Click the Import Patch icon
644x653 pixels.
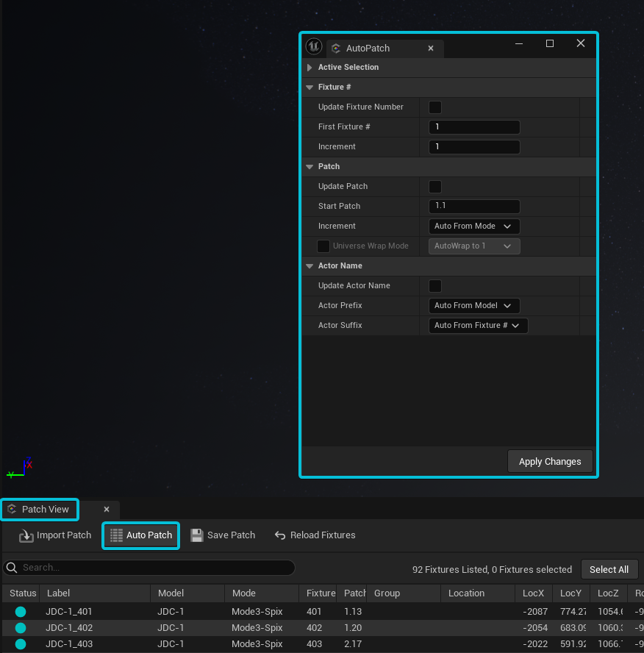click(26, 535)
